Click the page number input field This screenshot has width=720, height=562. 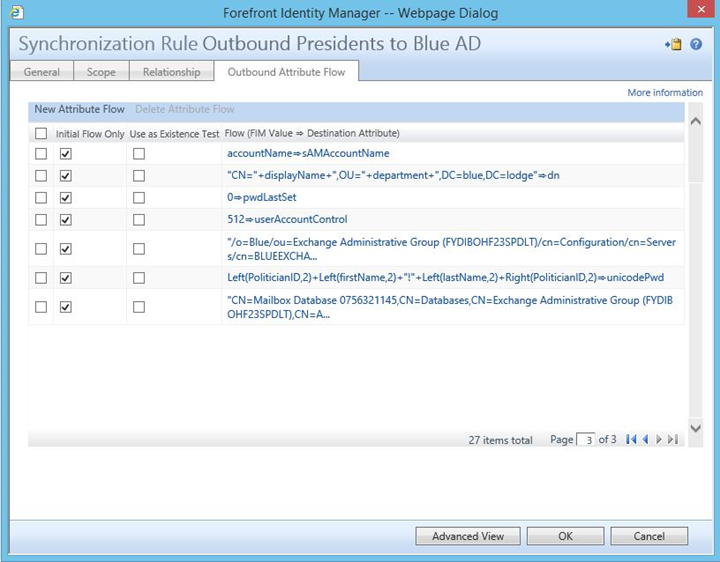click(586, 440)
